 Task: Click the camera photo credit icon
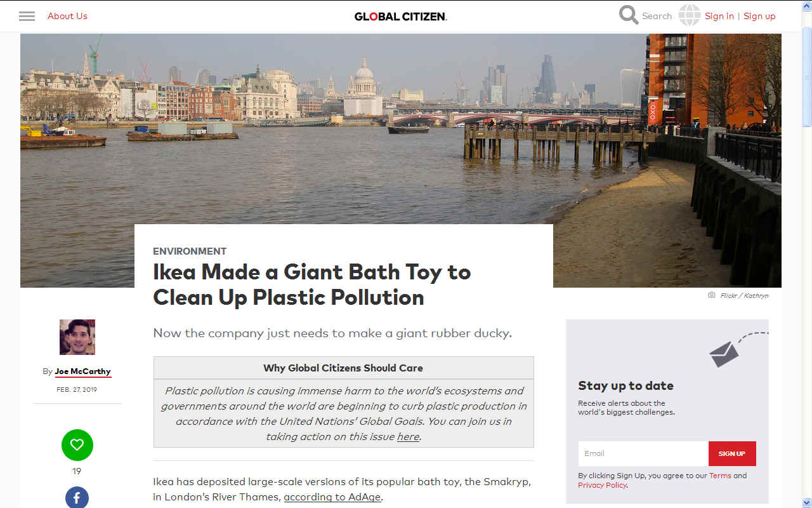pos(712,295)
